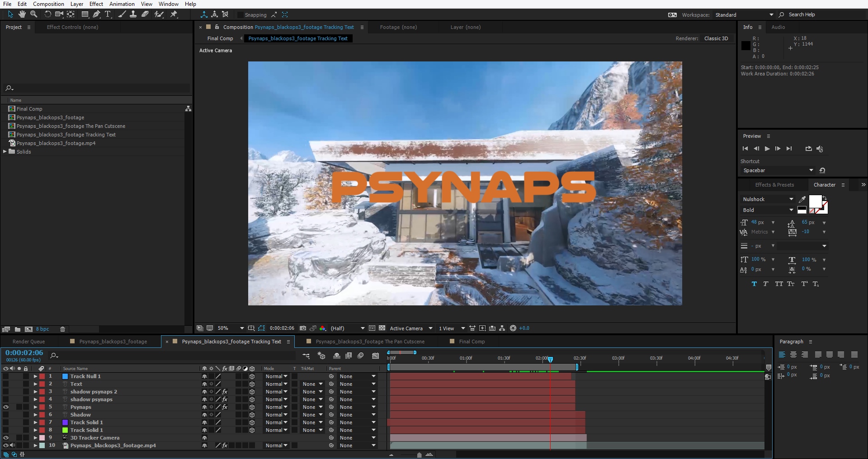Play the preview
This screenshot has width=868, height=459.
[767, 149]
